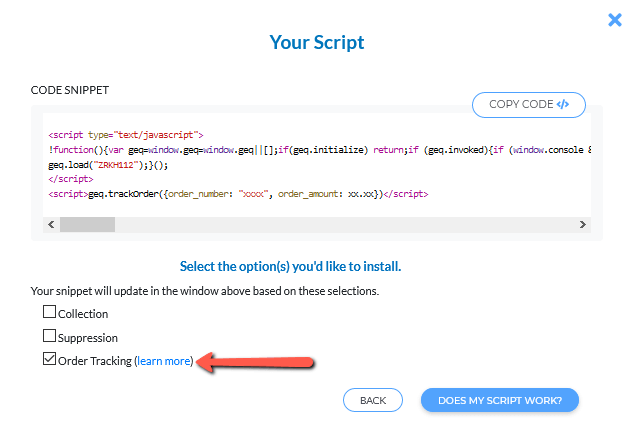Viewport: 631px width, 447px height.
Task: Close the Your Script dialog
Action: [x=615, y=20]
